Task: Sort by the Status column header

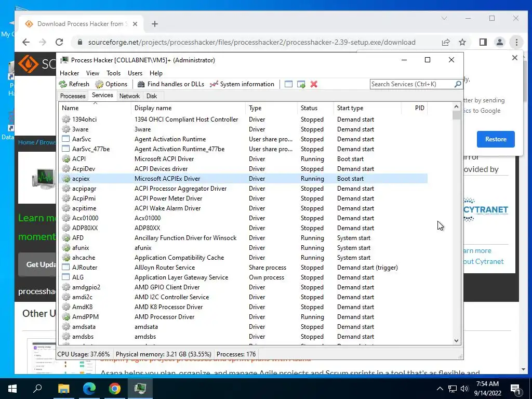Action: 315,108
